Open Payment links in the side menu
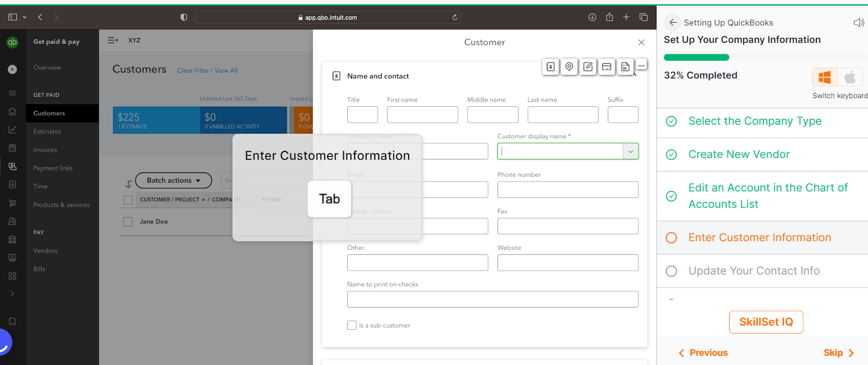 click(53, 168)
